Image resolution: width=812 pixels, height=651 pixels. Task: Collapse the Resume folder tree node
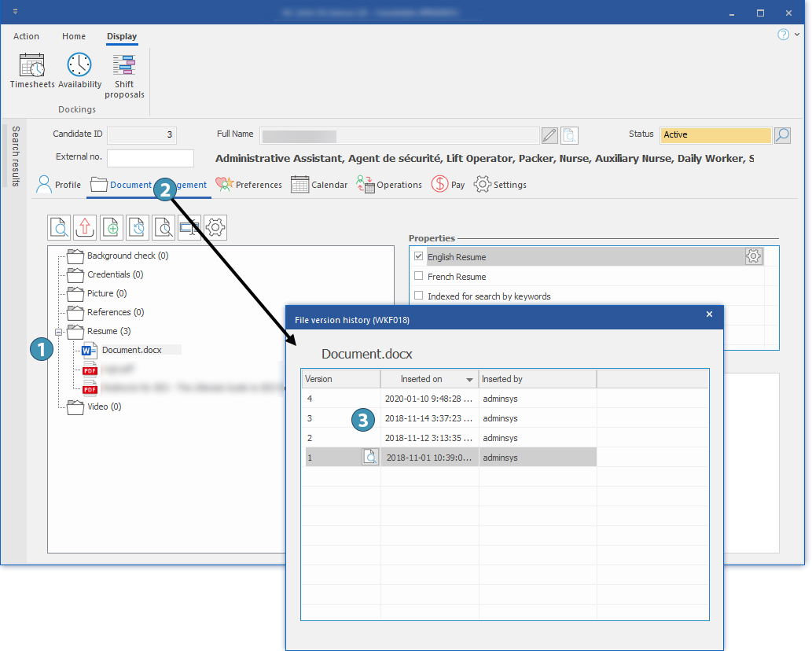59,332
